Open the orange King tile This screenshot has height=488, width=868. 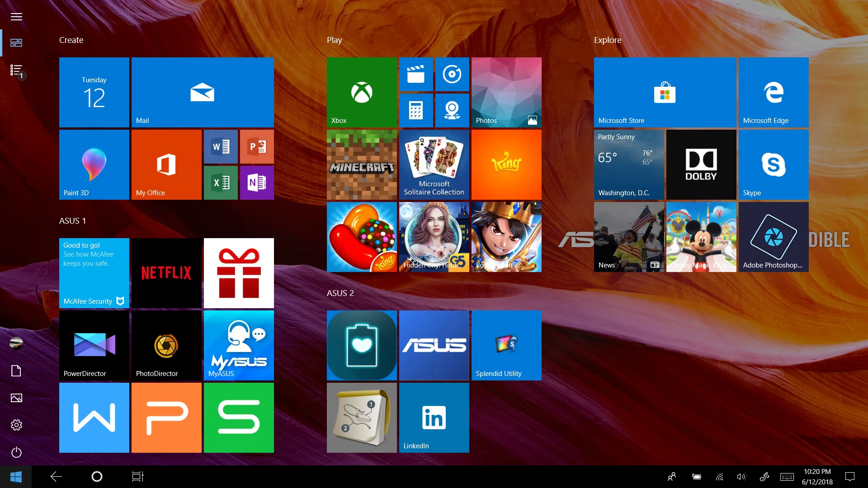(x=506, y=164)
